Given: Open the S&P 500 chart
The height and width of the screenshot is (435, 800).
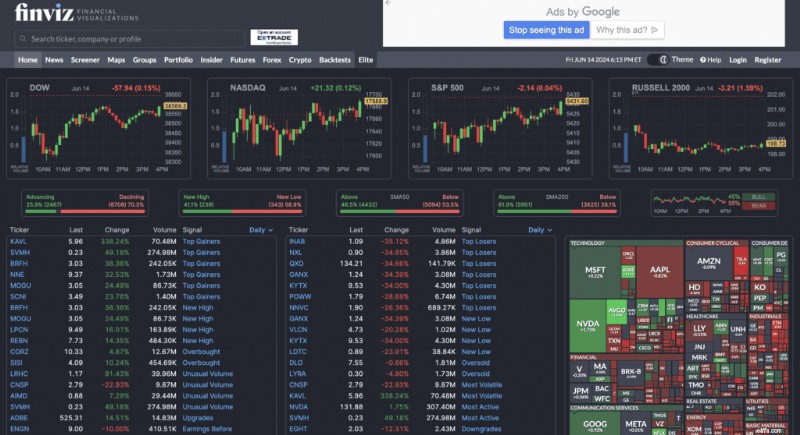Looking at the screenshot, I should (x=500, y=129).
